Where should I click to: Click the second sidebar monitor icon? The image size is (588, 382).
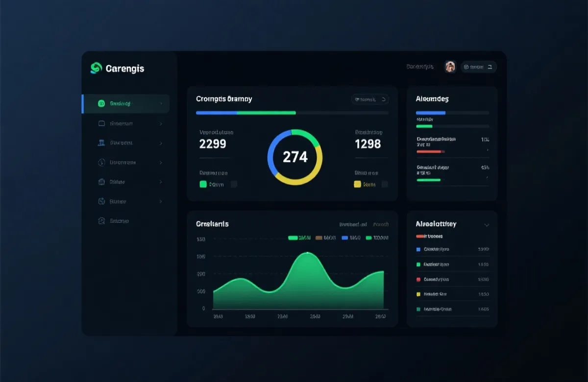101,123
